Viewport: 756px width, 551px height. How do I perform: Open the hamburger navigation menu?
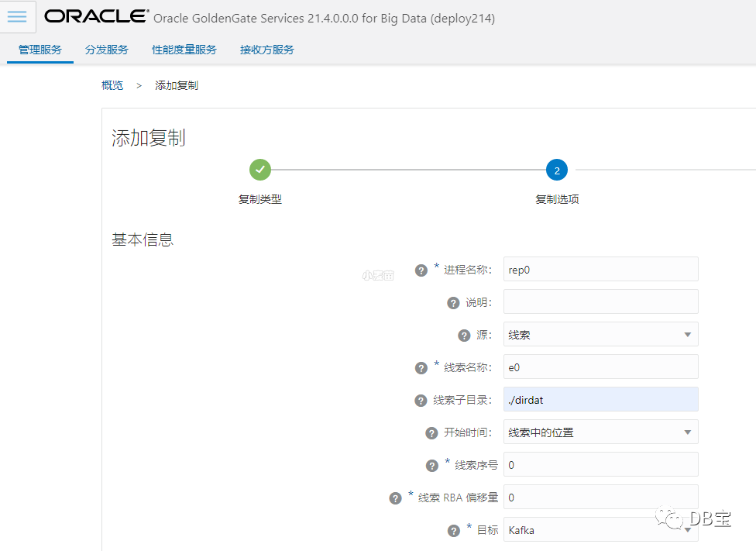(x=17, y=17)
